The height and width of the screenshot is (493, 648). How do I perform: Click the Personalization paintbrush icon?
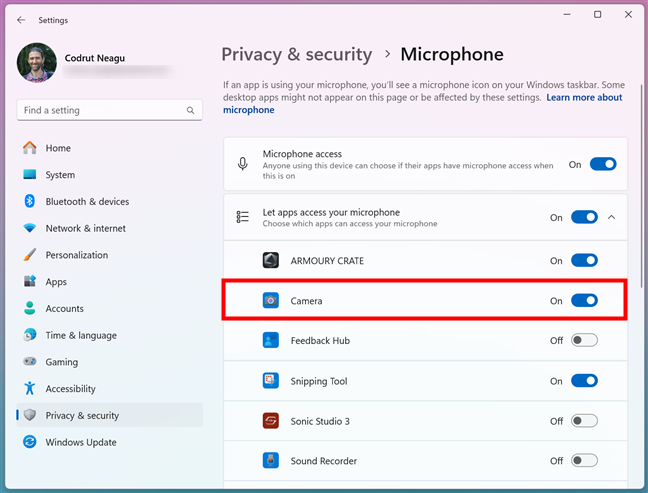(30, 255)
